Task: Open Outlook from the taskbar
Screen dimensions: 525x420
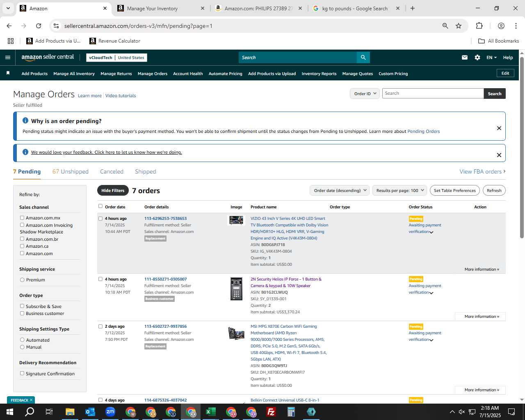Action: [x=90, y=412]
